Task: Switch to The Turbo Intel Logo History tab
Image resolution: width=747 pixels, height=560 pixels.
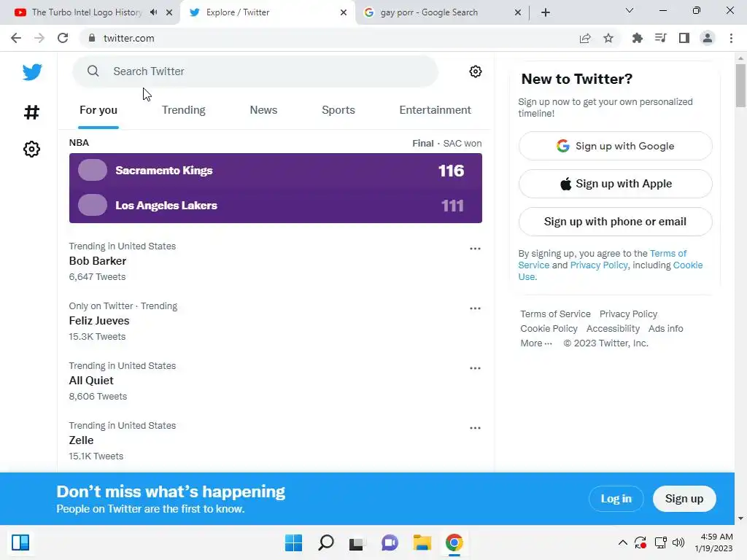Action: click(x=87, y=12)
